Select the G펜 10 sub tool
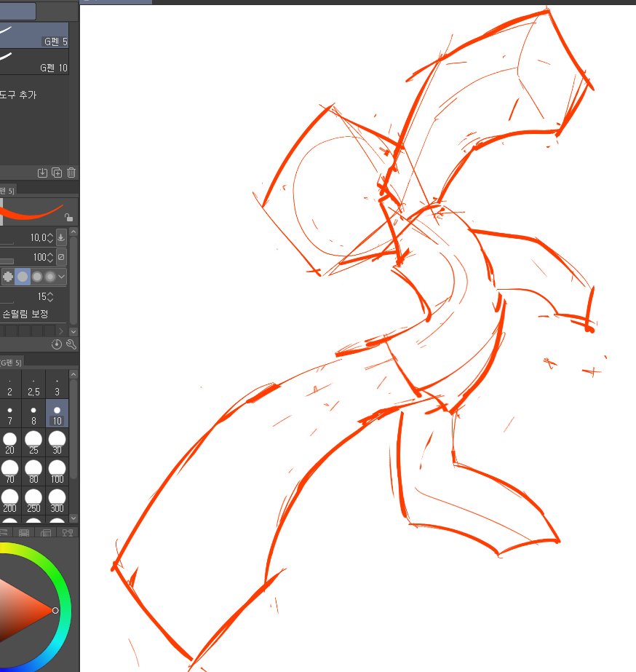The image size is (636, 672). pos(34,61)
